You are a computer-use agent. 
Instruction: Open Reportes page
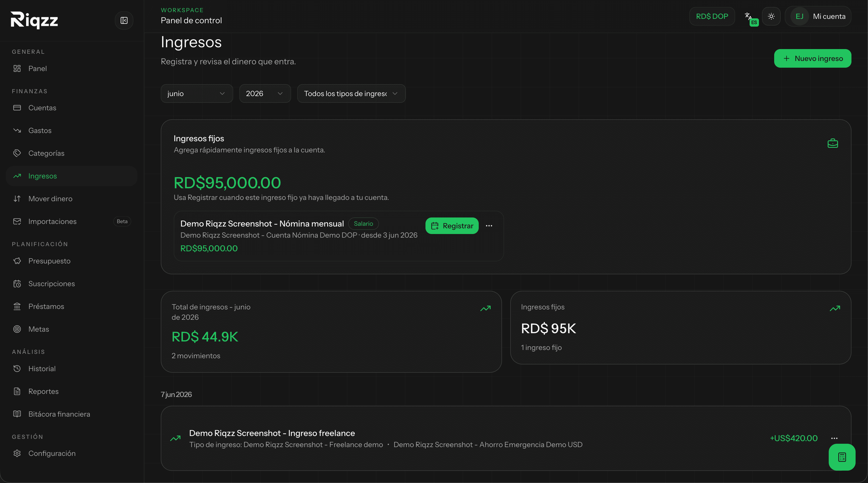71,392
